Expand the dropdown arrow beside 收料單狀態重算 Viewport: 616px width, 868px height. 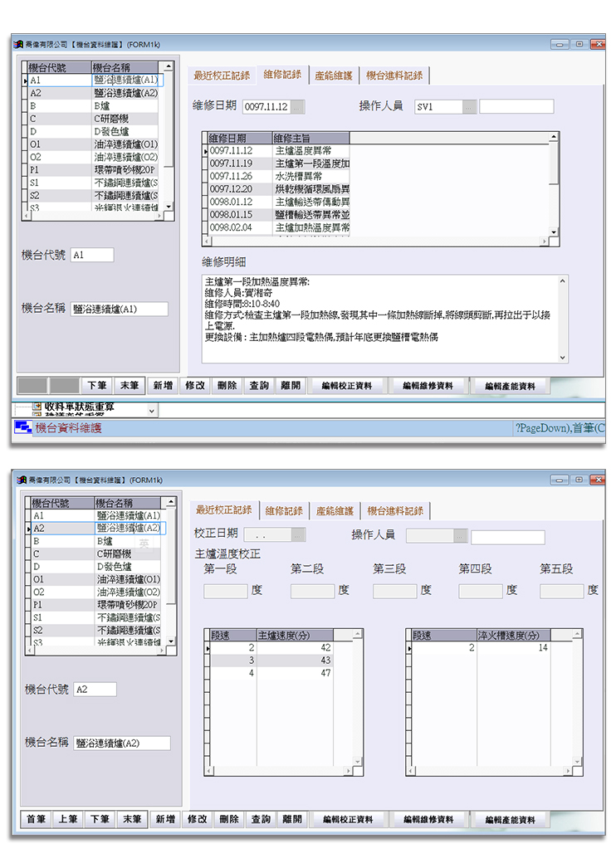(x=151, y=411)
